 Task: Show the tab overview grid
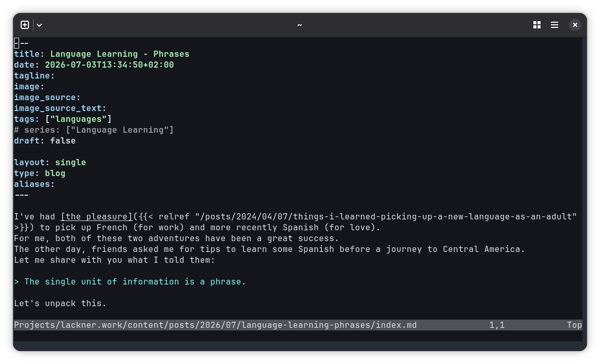(x=537, y=25)
